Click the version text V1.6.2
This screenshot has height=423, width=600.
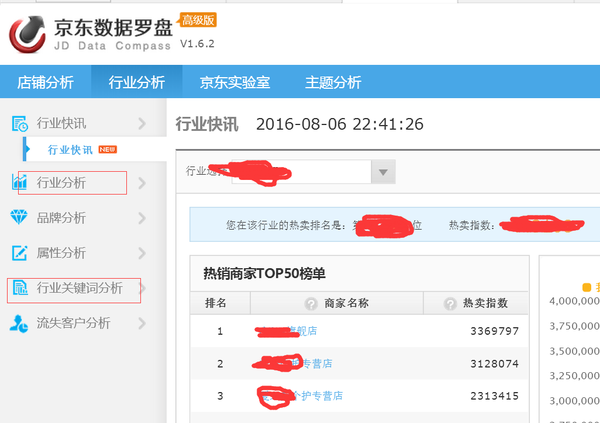[x=197, y=44]
